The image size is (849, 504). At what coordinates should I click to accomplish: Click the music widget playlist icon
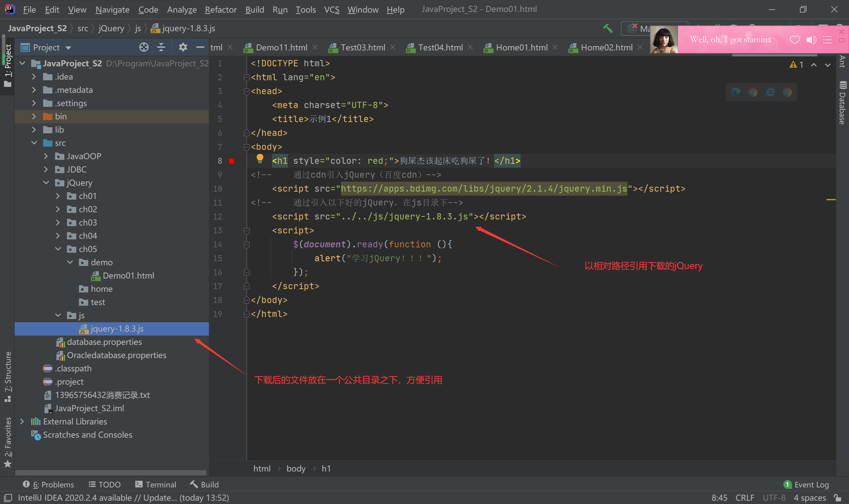pos(827,40)
